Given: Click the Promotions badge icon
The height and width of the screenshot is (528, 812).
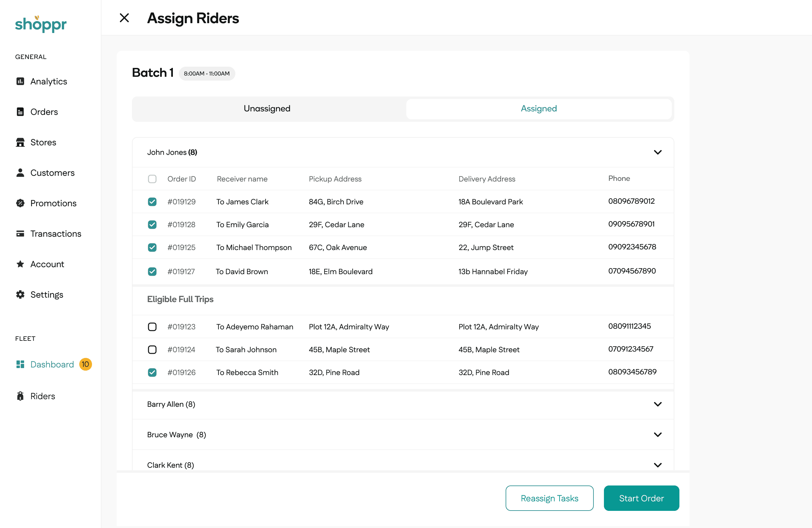Looking at the screenshot, I should [20, 203].
